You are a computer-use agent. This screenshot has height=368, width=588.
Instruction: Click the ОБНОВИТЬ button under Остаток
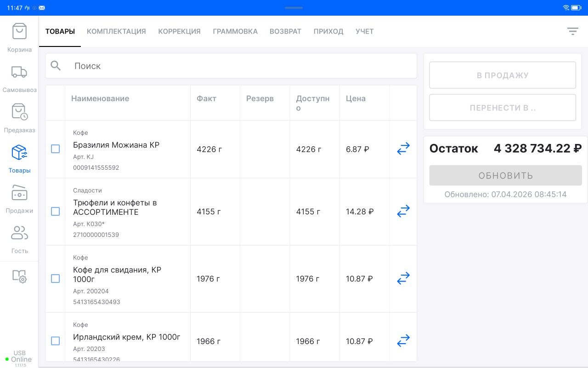(505, 175)
